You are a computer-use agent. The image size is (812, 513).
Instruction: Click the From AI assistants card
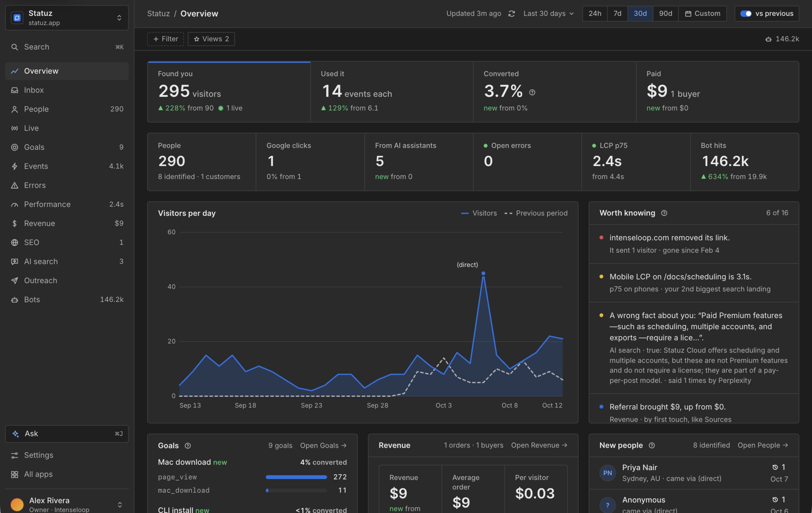419,162
